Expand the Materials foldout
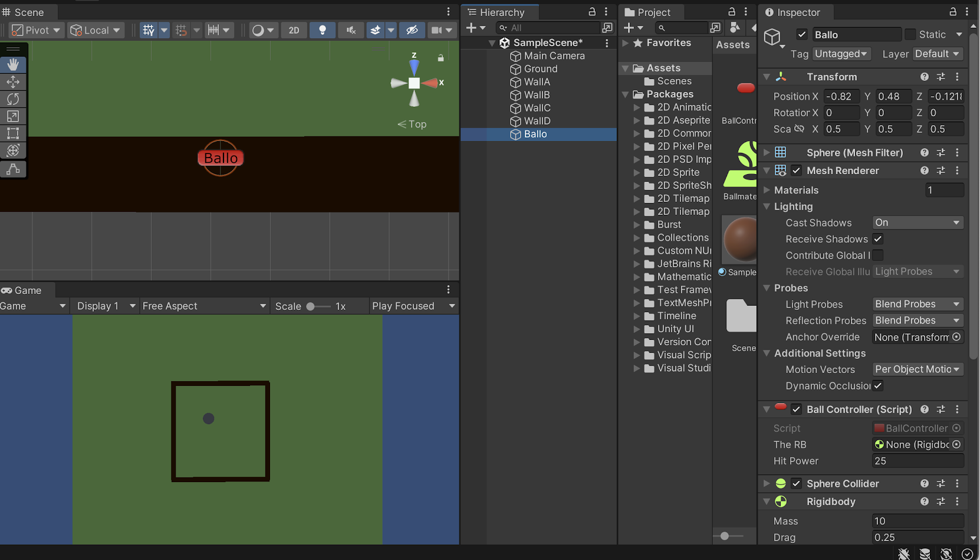 (x=767, y=190)
